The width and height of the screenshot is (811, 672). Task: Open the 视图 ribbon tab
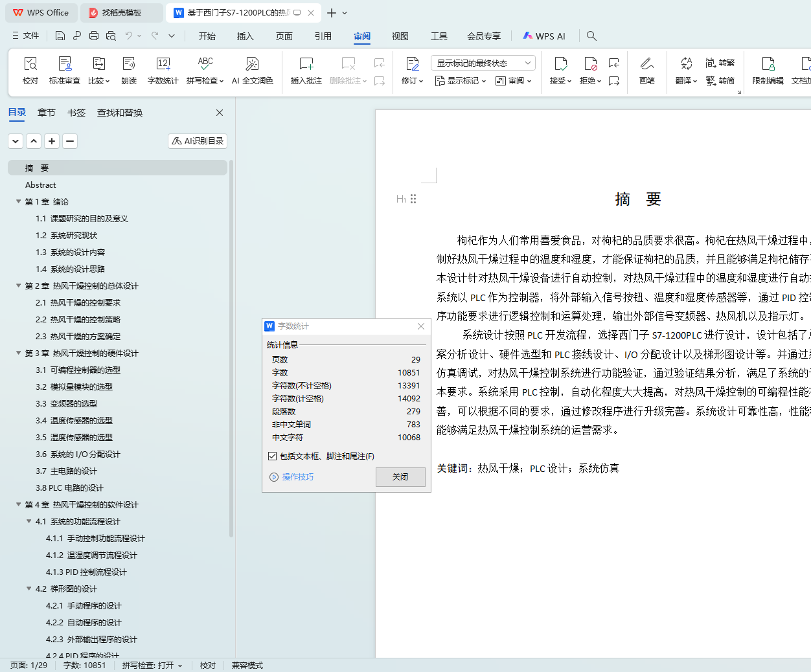(x=400, y=36)
